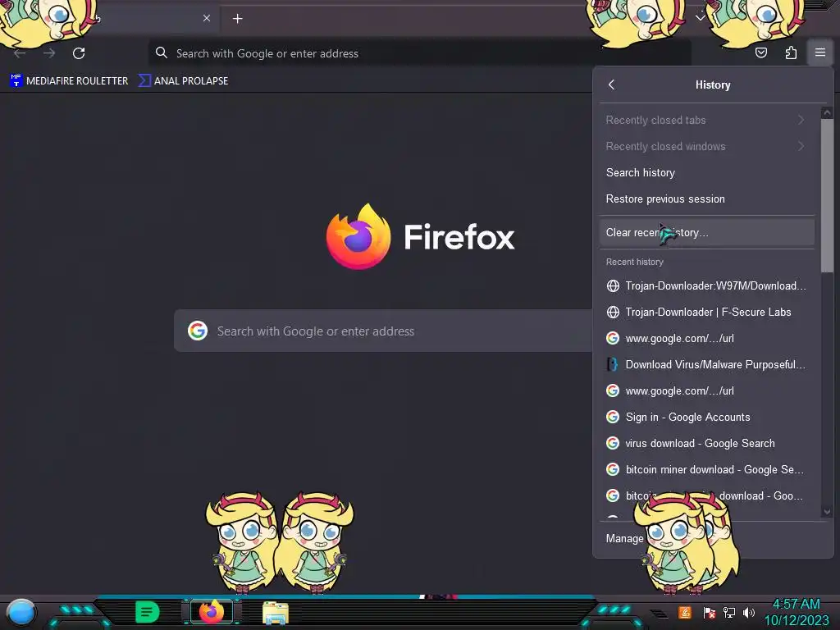Focus the address bar search field
The width and height of the screenshot is (840, 630).
tap(419, 53)
